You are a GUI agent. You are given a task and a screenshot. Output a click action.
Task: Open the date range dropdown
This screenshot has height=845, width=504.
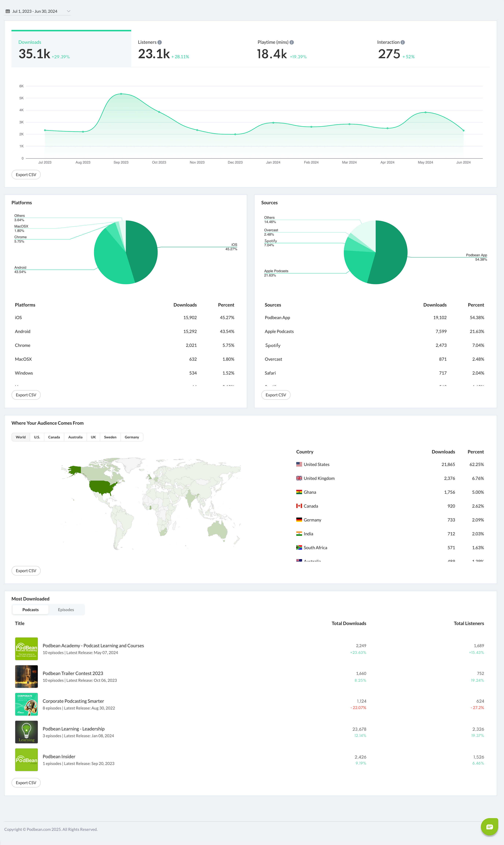69,11
